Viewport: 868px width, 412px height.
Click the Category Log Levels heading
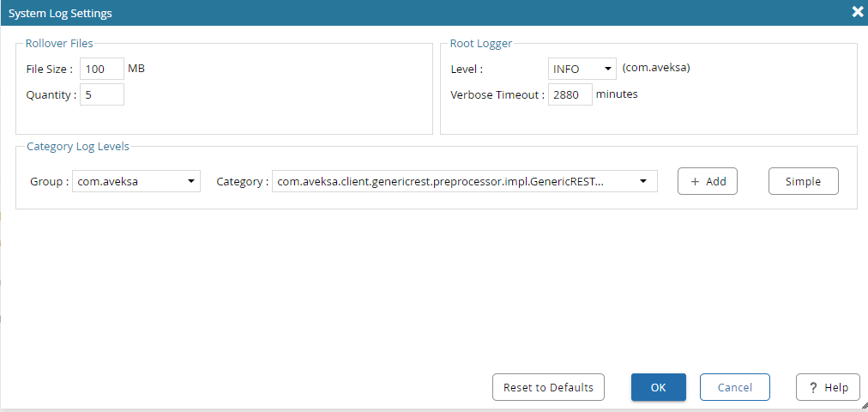point(78,146)
